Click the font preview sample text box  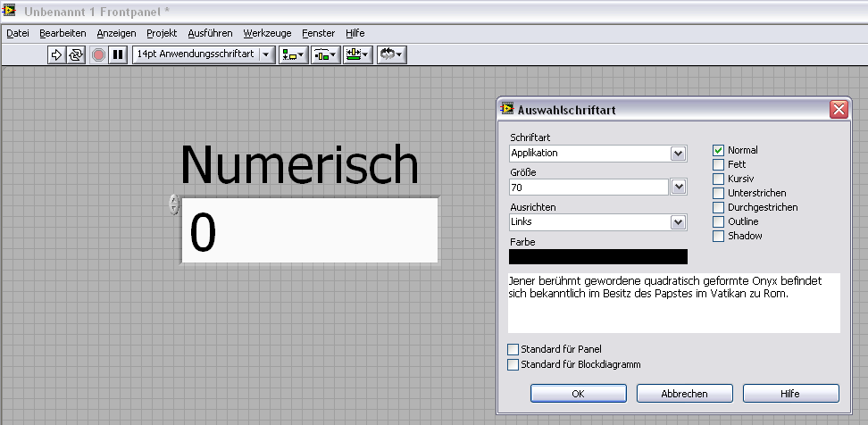[x=674, y=303]
